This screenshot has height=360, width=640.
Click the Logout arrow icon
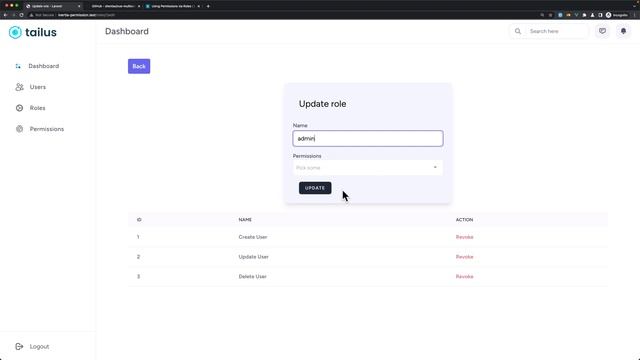pyautogui.click(x=19, y=347)
